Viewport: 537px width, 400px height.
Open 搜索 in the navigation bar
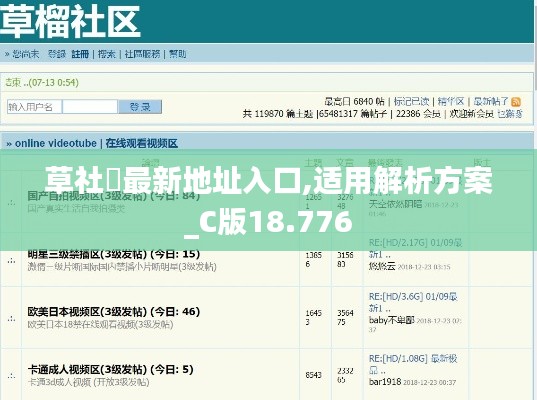107,54
